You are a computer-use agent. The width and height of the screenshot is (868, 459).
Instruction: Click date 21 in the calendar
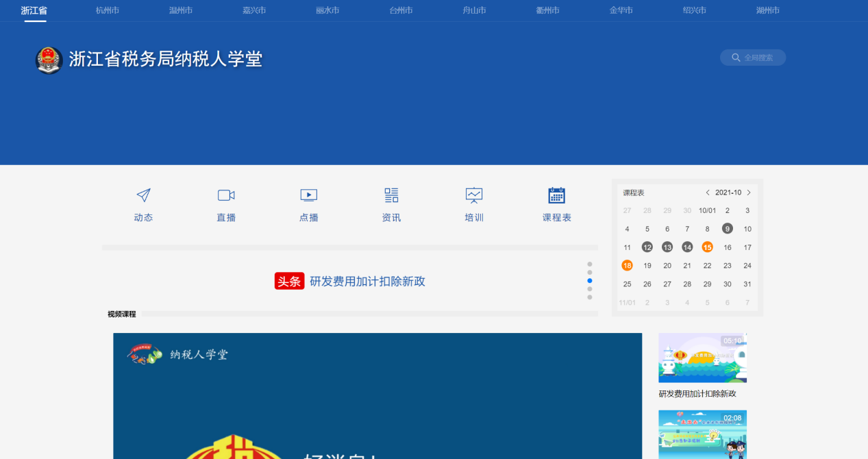point(687,265)
